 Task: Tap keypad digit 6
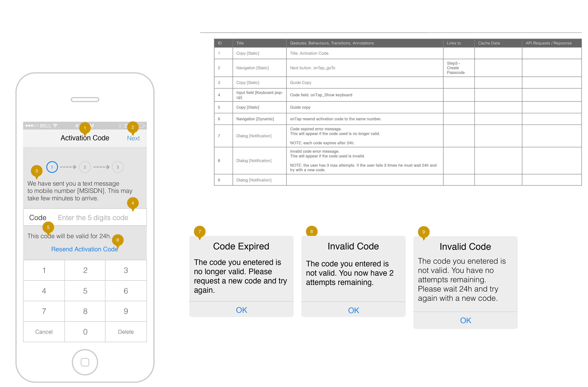point(126,291)
